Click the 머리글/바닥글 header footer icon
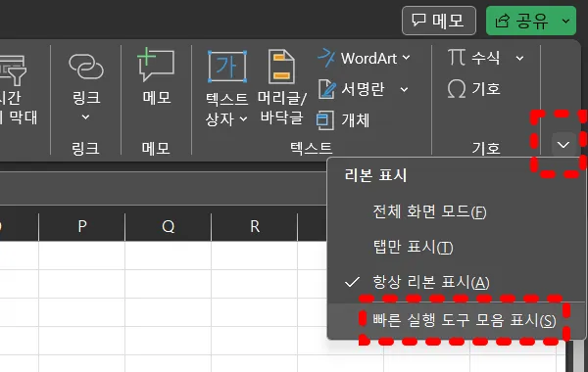 pos(281,67)
